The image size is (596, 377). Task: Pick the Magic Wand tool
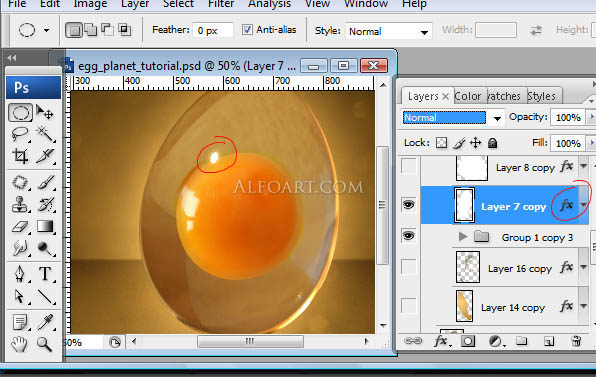click(45, 134)
